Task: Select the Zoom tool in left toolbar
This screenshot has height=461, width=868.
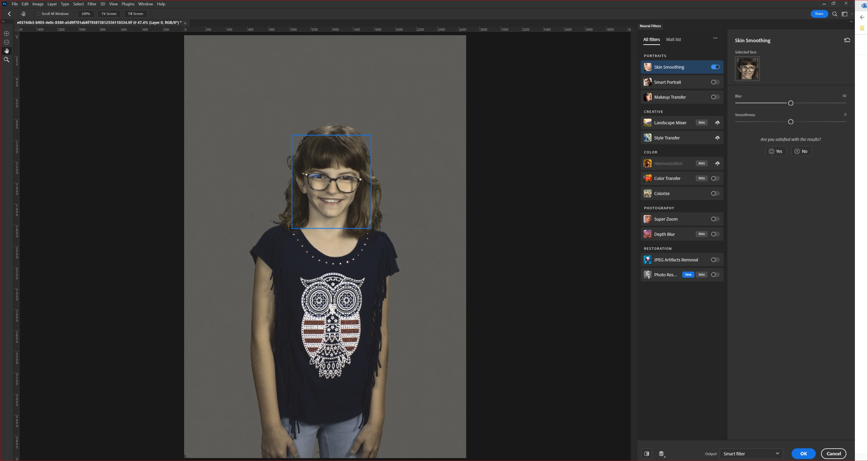Action: click(6, 60)
